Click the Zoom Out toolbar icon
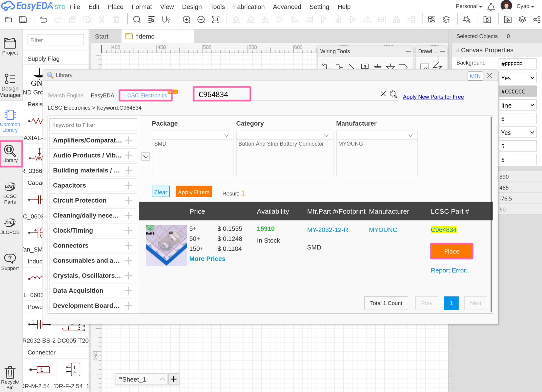 click(x=201, y=19)
